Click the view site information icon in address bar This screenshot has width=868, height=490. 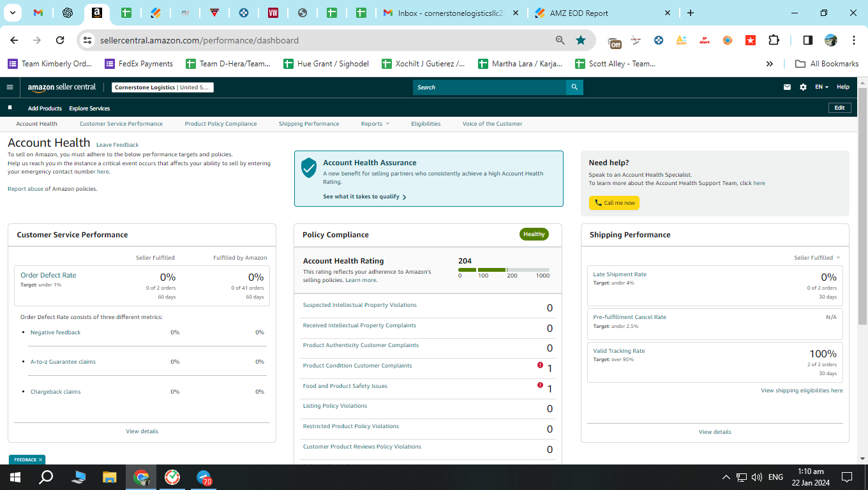88,40
